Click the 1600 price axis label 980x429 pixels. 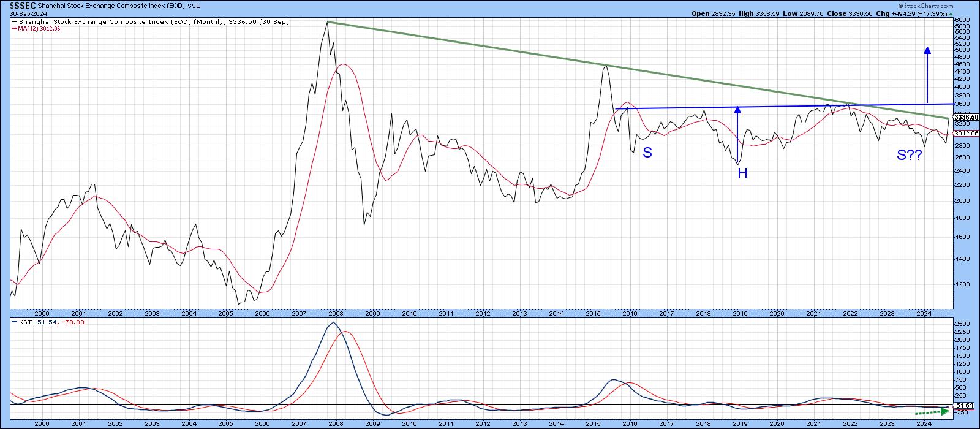click(962, 237)
